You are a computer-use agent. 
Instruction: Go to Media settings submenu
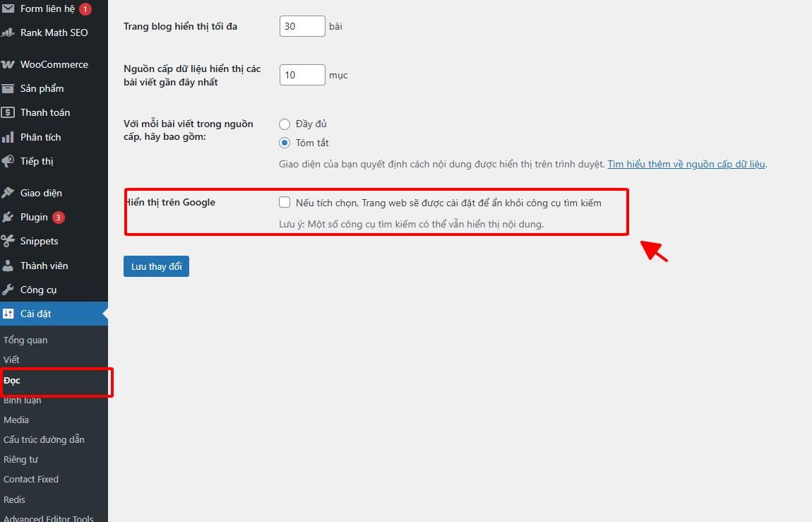click(16, 420)
